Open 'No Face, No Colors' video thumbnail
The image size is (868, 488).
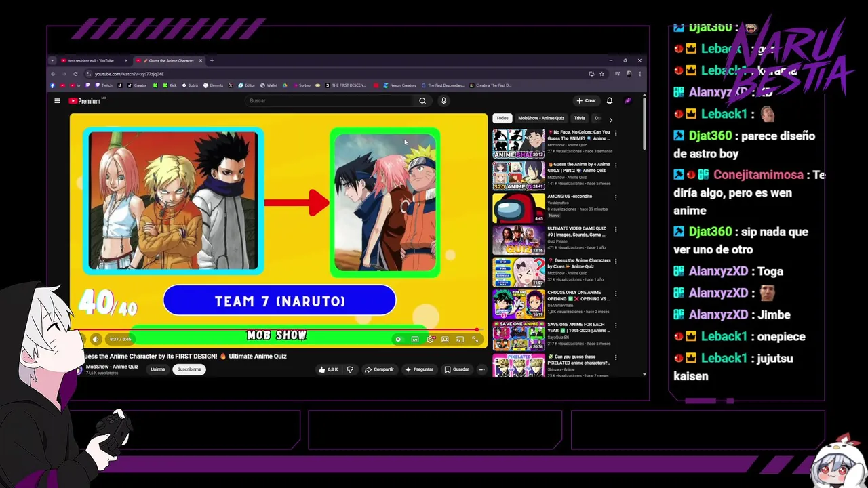tap(519, 144)
